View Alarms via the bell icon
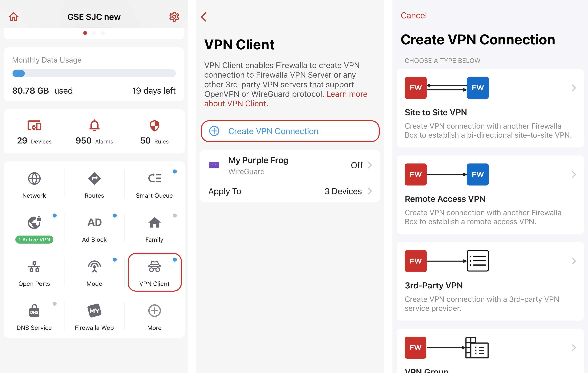The image size is (588, 373). coord(94,125)
